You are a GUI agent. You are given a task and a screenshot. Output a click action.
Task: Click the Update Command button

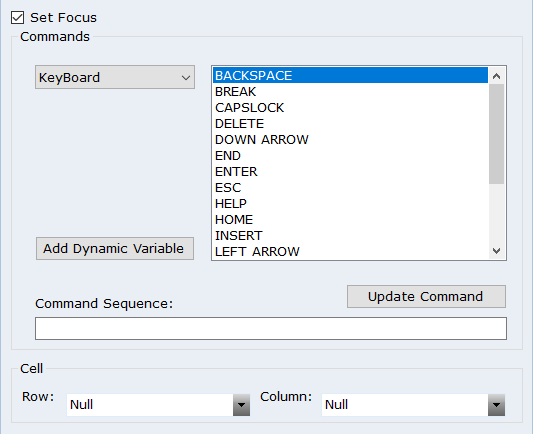click(426, 296)
